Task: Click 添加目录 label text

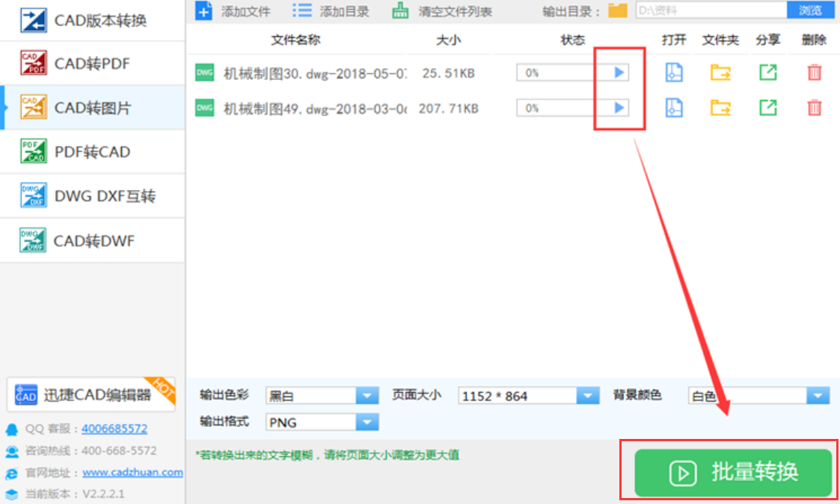Action: click(344, 11)
